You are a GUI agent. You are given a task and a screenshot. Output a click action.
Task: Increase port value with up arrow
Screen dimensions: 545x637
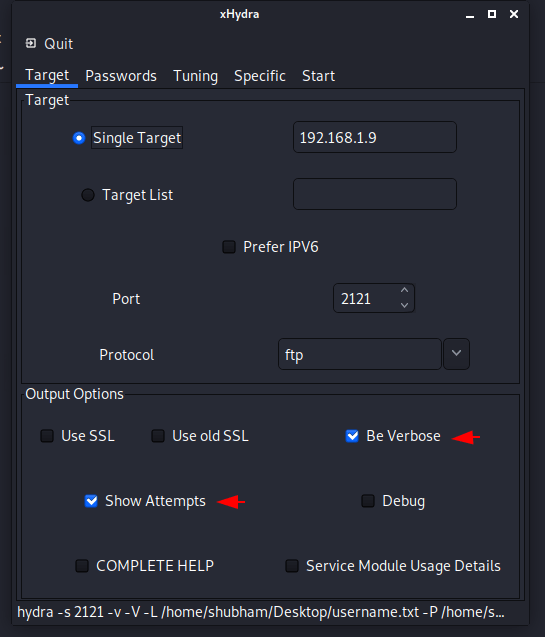404,290
